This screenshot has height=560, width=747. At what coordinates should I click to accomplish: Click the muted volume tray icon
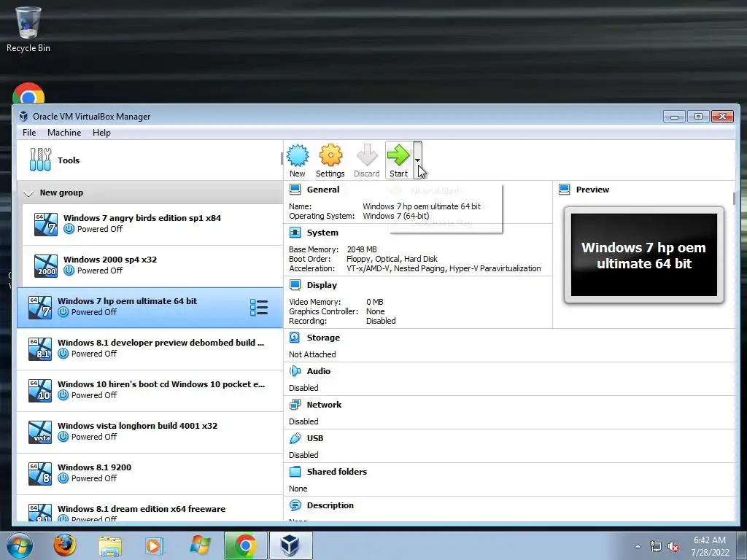click(673, 547)
